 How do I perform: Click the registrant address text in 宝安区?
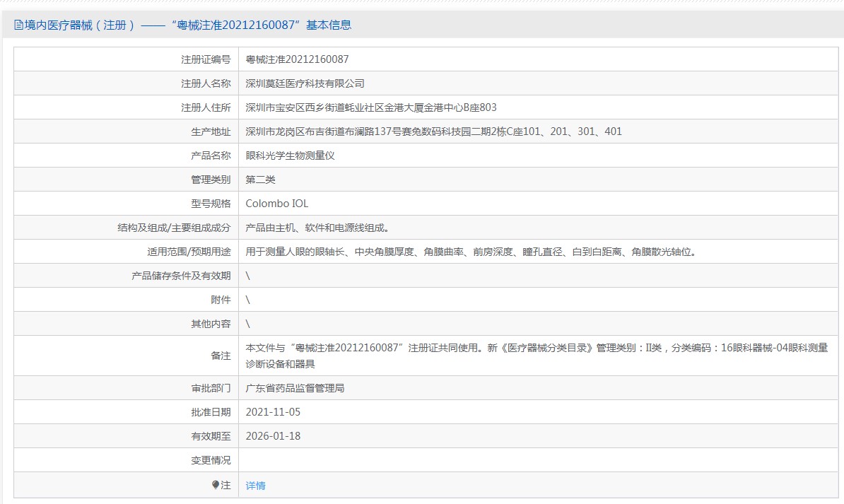pos(370,107)
